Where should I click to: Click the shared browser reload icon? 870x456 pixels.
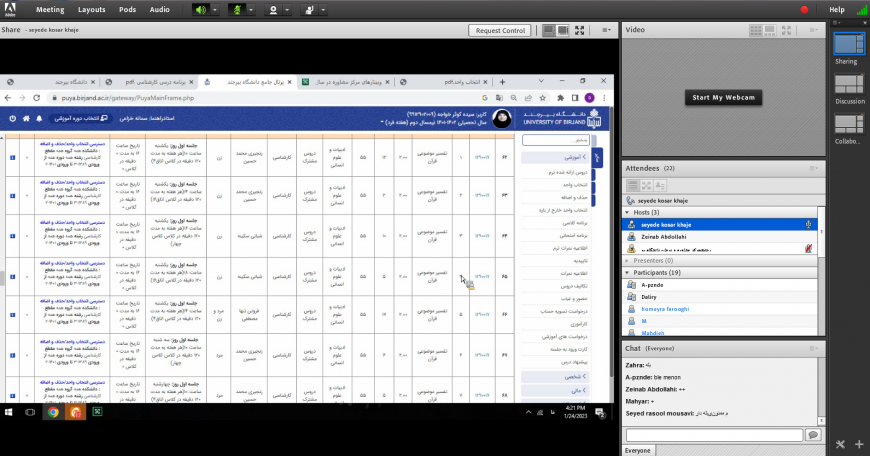point(37,98)
